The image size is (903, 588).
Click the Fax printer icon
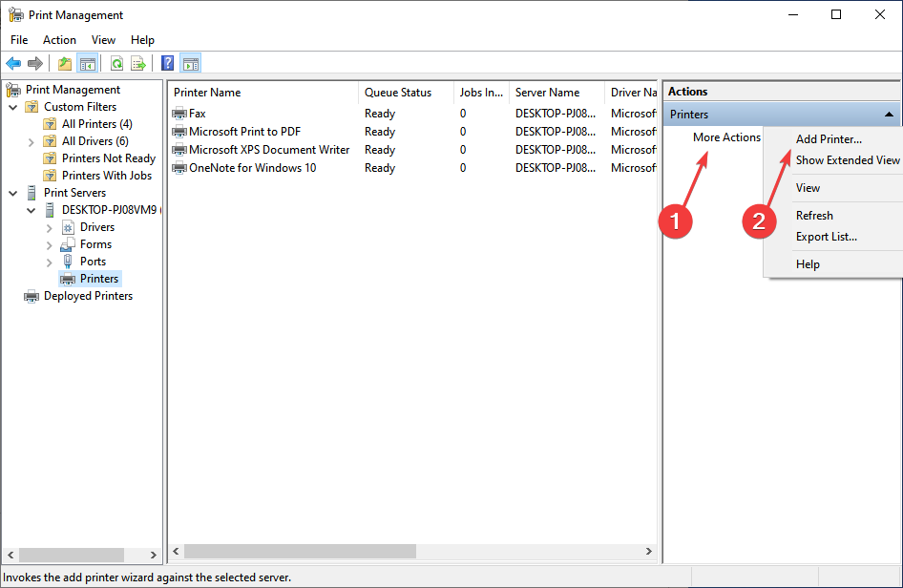pyautogui.click(x=179, y=114)
